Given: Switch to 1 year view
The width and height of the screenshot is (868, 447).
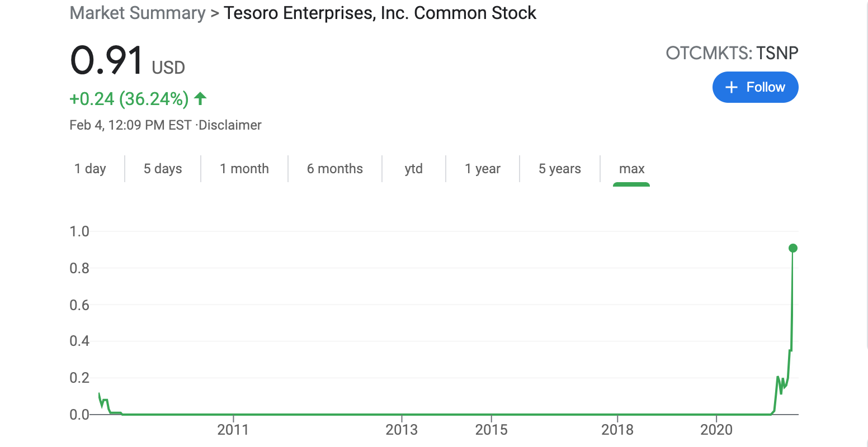Looking at the screenshot, I should 482,169.
